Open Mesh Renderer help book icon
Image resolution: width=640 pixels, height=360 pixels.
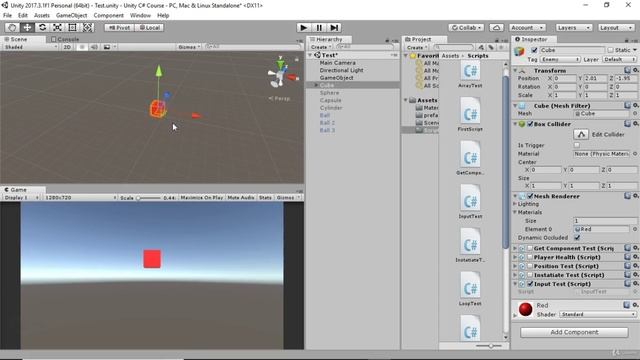click(x=627, y=196)
